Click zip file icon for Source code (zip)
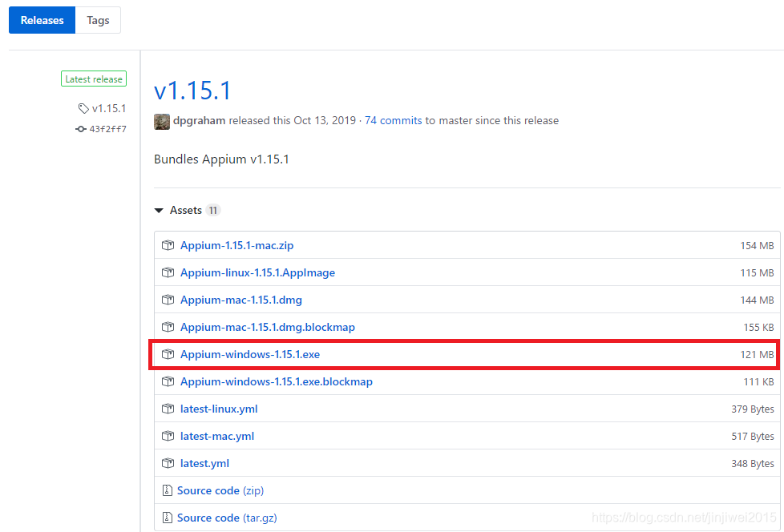This screenshot has width=784, height=532. click(x=168, y=490)
